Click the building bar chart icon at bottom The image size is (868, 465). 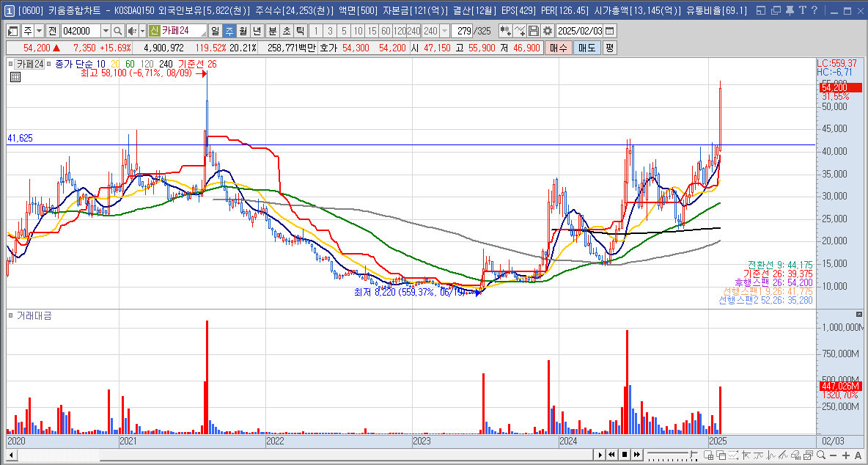pos(798,455)
